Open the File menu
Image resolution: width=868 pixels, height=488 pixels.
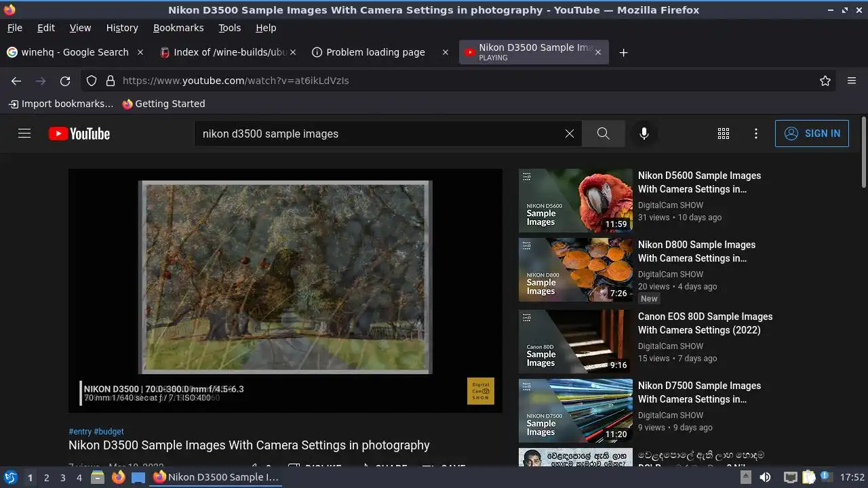coord(14,28)
